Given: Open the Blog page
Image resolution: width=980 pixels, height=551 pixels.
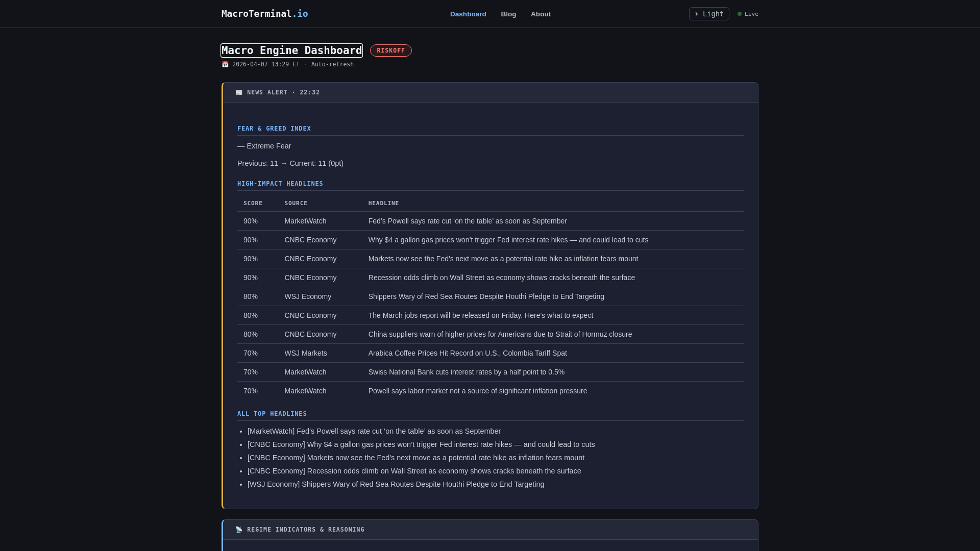Looking at the screenshot, I should click(508, 14).
